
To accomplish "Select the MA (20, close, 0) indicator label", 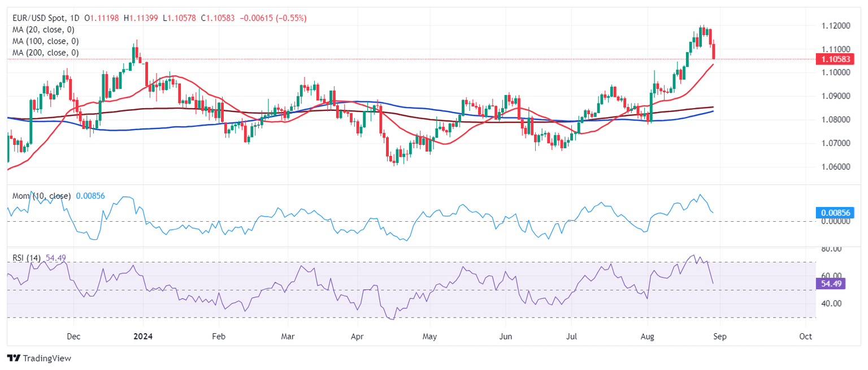I will coord(43,29).
